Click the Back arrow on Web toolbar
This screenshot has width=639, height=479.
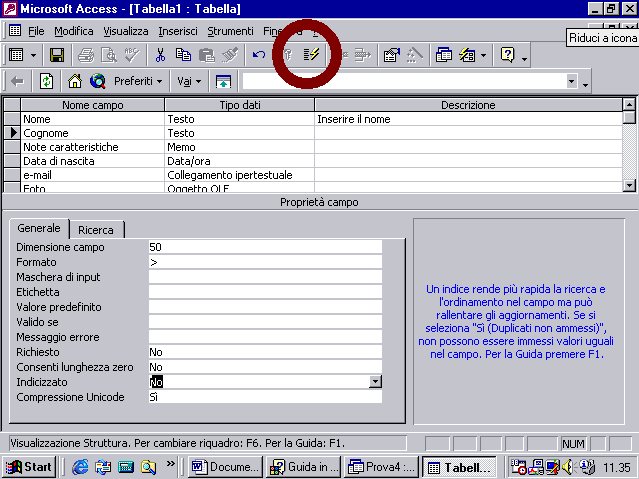click(x=17, y=82)
